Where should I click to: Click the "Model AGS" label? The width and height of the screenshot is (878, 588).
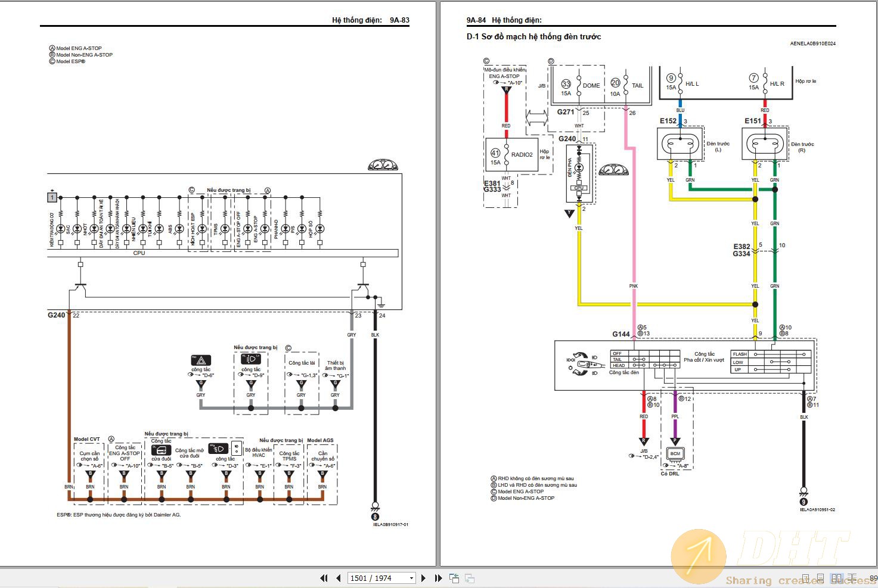pyautogui.click(x=320, y=440)
